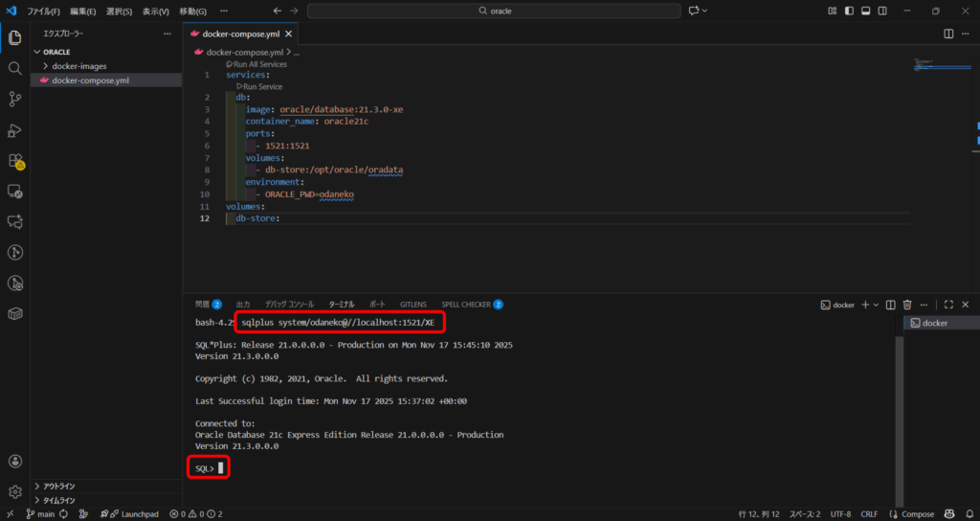The height and width of the screenshot is (521, 980).
Task: Click the oracle command center search box
Action: (493, 11)
